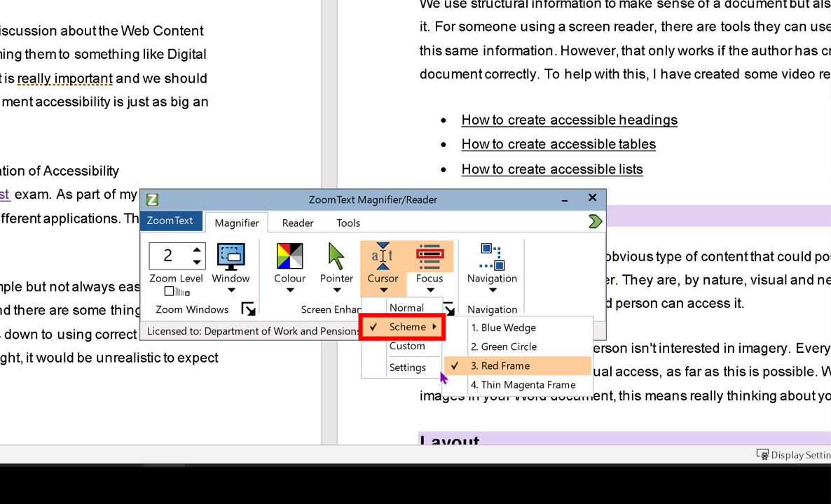Click the 'Navigation' group label at bottom
The image size is (831, 504).
click(x=493, y=309)
